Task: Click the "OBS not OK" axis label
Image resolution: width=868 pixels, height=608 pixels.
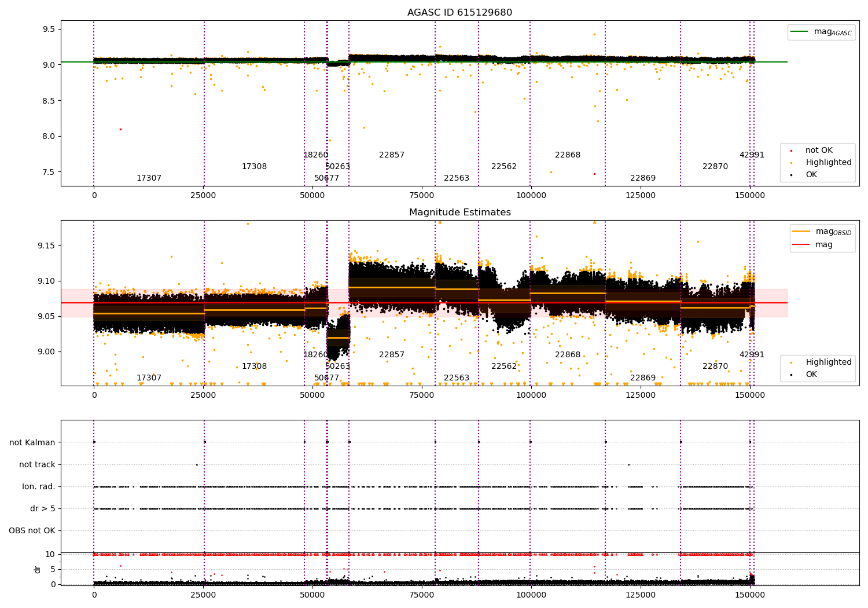Action: pyautogui.click(x=32, y=531)
